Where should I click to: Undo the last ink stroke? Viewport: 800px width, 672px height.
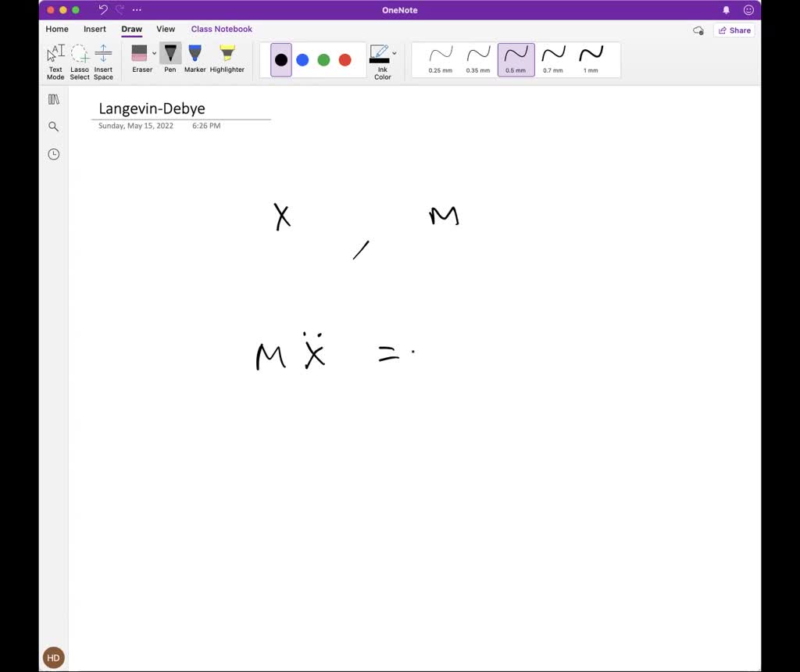pyautogui.click(x=103, y=10)
